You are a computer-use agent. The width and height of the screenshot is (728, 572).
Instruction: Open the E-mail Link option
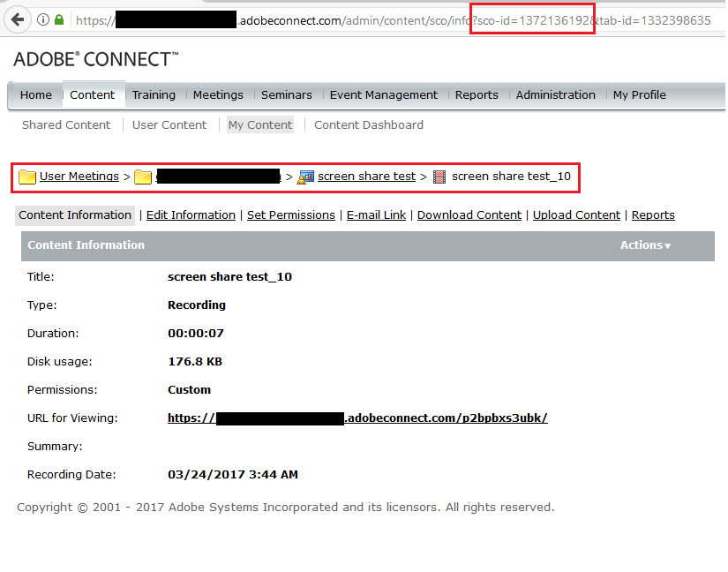(376, 214)
